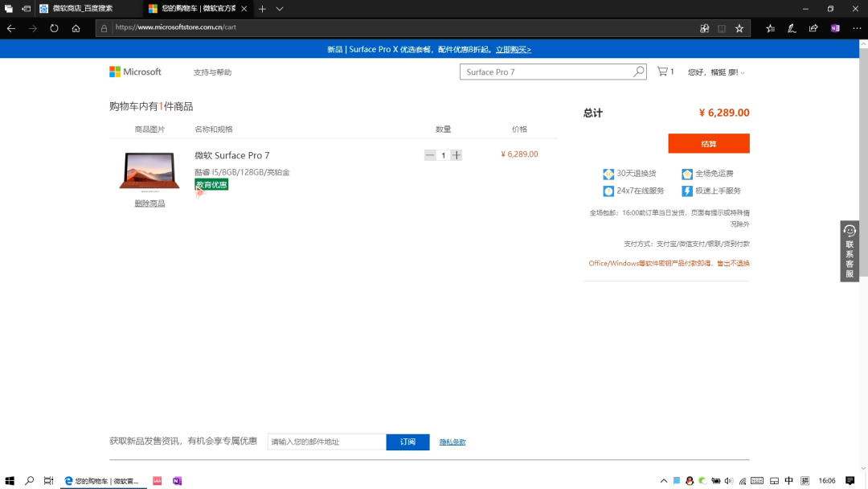The width and height of the screenshot is (868, 489).
Task: Open browser settings and more menu
Action: (857, 28)
